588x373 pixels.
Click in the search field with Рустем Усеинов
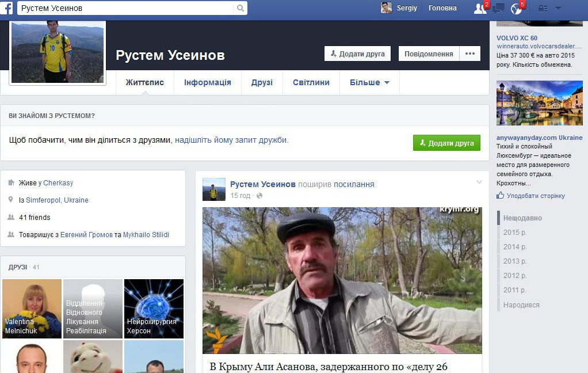point(127,8)
